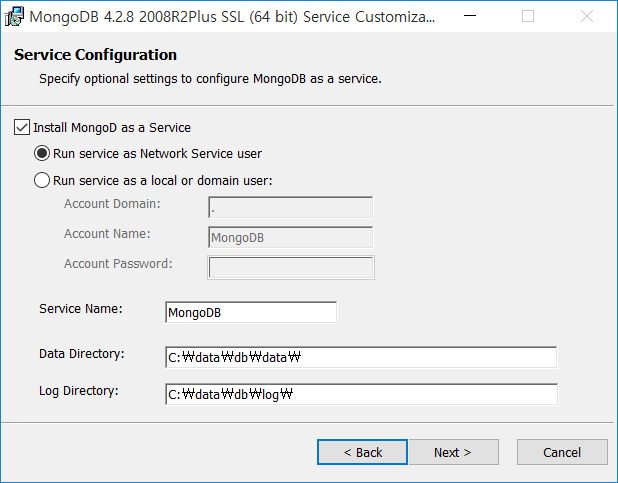The height and width of the screenshot is (483, 618).
Task: Close the installer window
Action: click(587, 16)
